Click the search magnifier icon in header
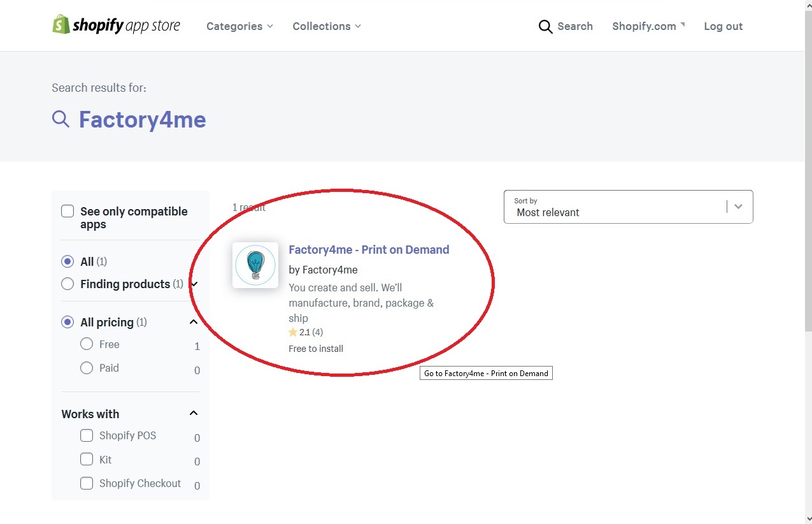The height and width of the screenshot is (524, 812). [x=545, y=27]
